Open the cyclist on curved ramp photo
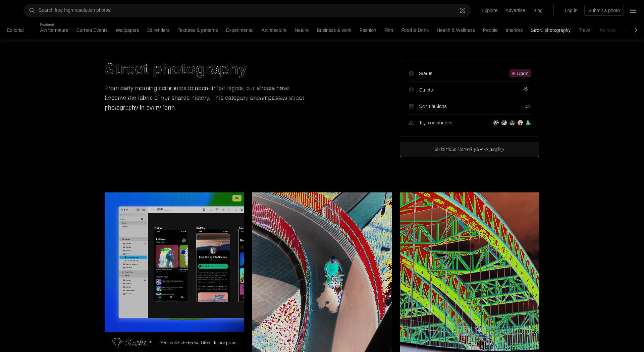 pyautogui.click(x=322, y=272)
